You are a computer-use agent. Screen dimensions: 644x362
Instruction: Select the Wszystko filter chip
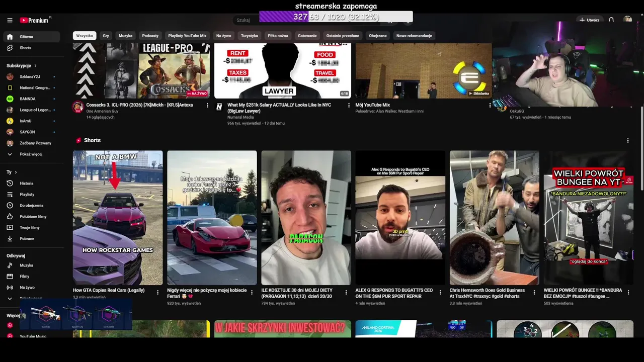click(x=85, y=36)
